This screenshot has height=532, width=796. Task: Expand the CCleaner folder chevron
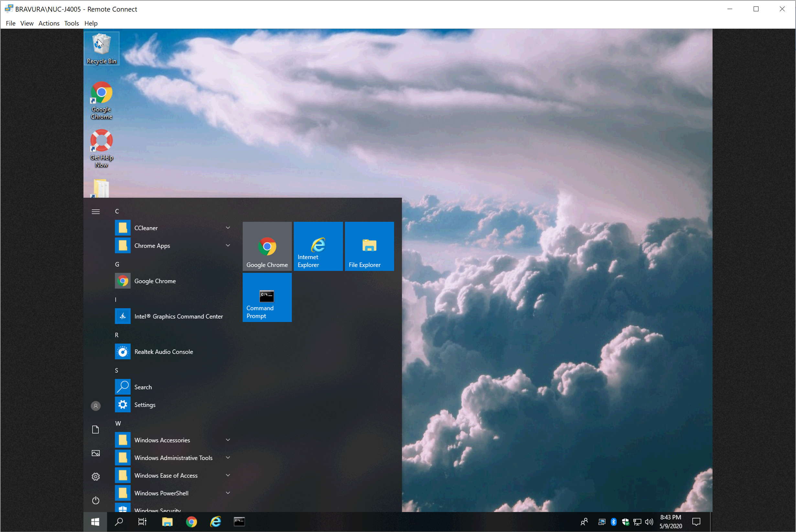pos(228,228)
